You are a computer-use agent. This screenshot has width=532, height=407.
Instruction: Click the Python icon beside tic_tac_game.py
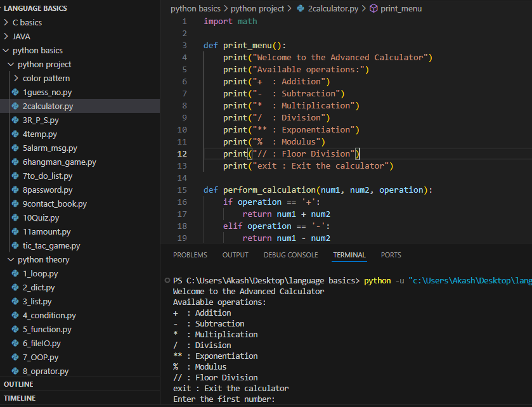click(16, 246)
